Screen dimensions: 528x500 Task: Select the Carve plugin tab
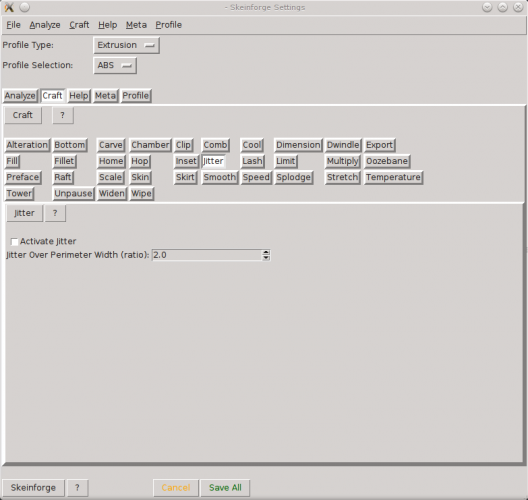[111, 145]
